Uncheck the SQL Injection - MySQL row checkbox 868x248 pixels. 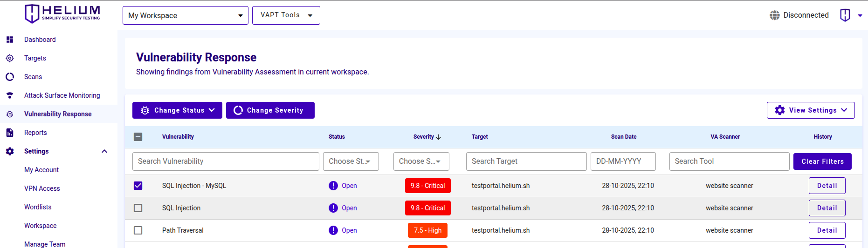(x=138, y=186)
